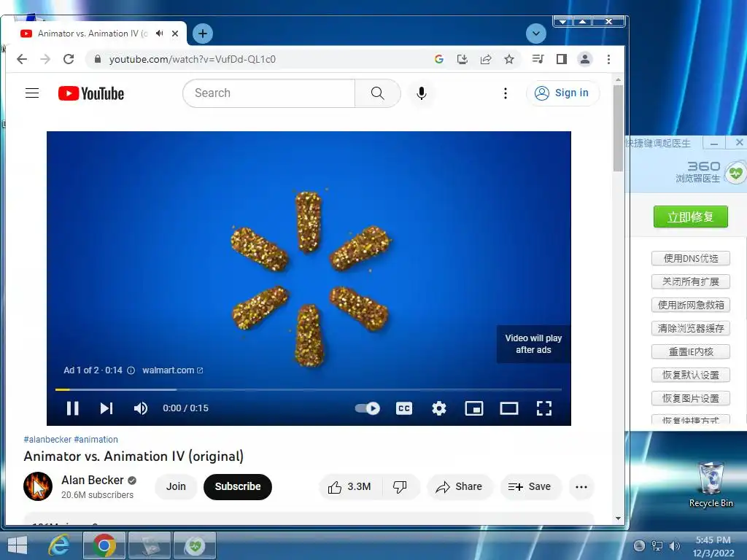Open YouTube guide hamburger menu

(32, 93)
